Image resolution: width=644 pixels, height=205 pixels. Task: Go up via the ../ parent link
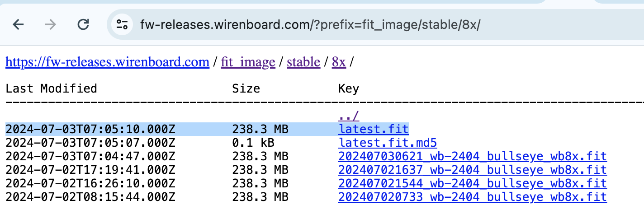349,116
